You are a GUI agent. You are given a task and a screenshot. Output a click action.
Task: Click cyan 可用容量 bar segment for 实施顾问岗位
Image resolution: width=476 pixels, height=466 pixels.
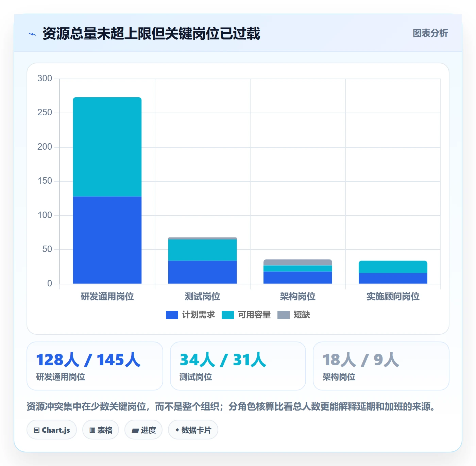tap(393, 267)
